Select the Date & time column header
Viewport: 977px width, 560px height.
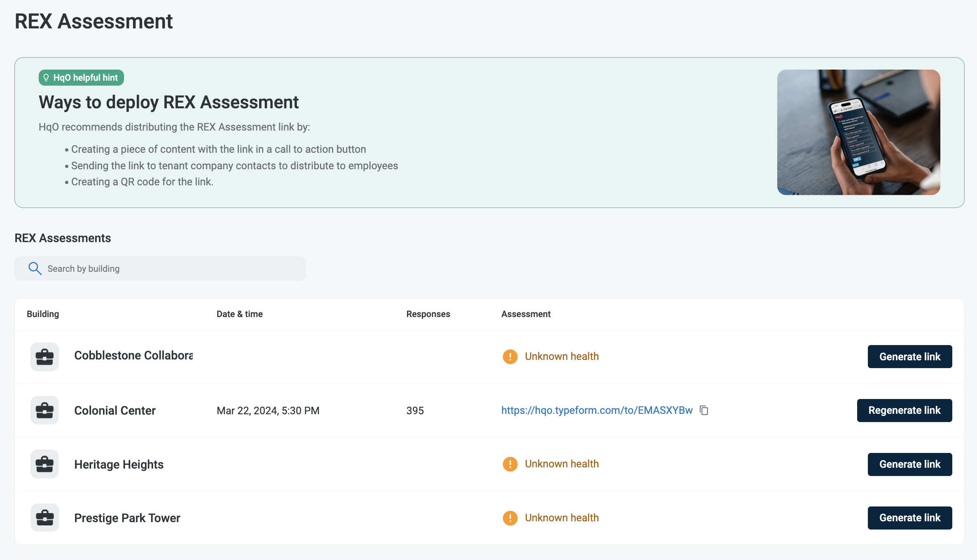[x=240, y=314]
